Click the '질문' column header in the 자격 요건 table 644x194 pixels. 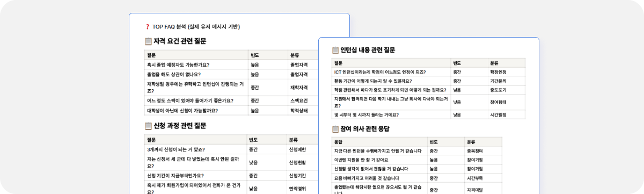[x=151, y=55]
